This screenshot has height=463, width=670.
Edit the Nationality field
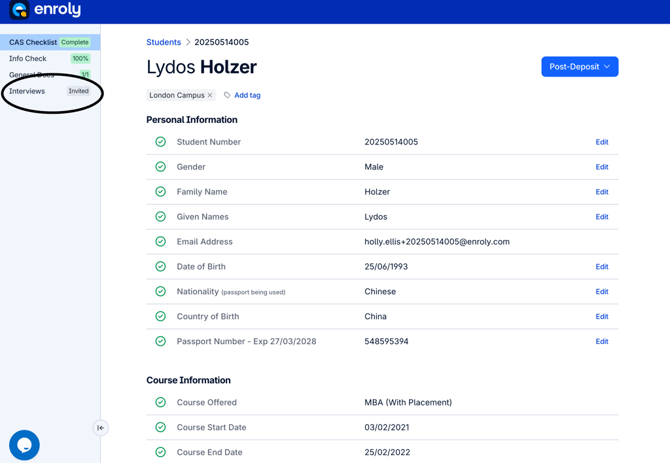click(x=602, y=291)
